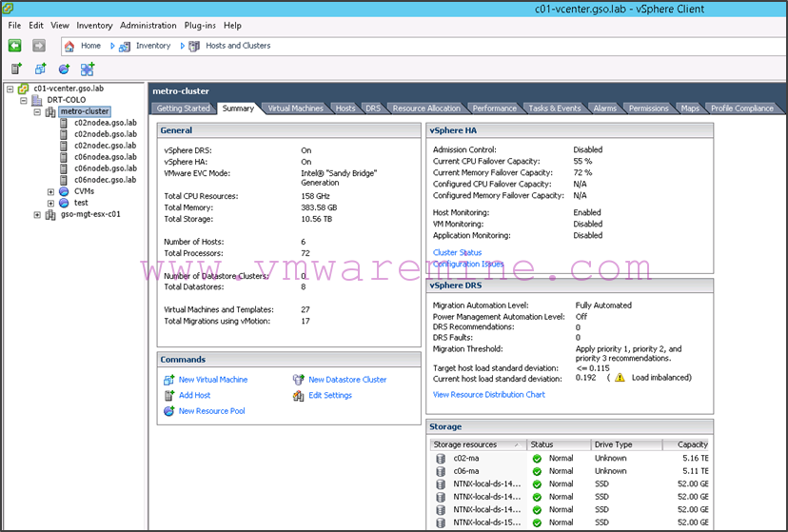Click the green Back navigation arrow

coord(14,46)
